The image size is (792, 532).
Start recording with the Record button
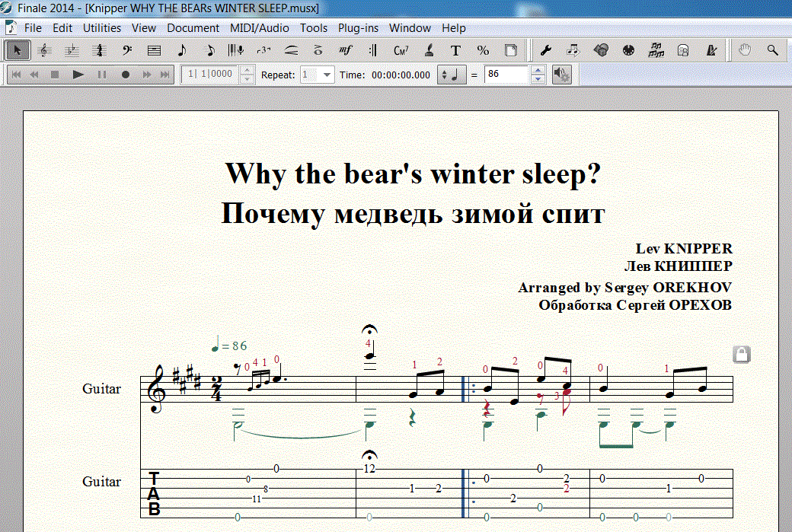coord(126,75)
